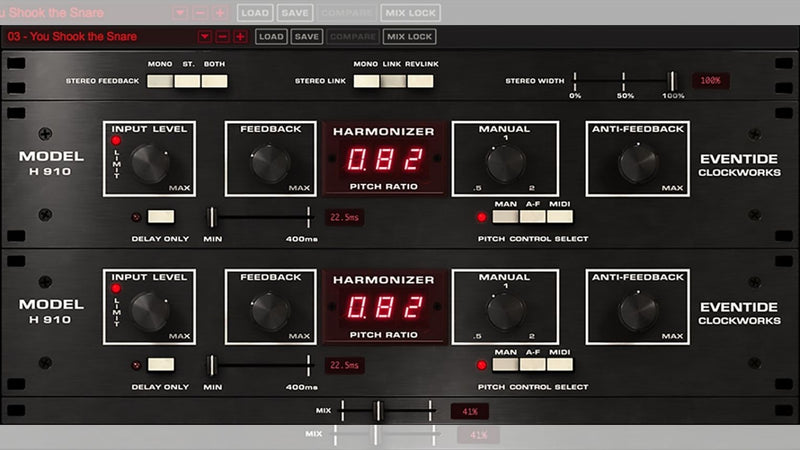
Task: Click the lower unit's Anti-Feedback knob
Action: 637,311
